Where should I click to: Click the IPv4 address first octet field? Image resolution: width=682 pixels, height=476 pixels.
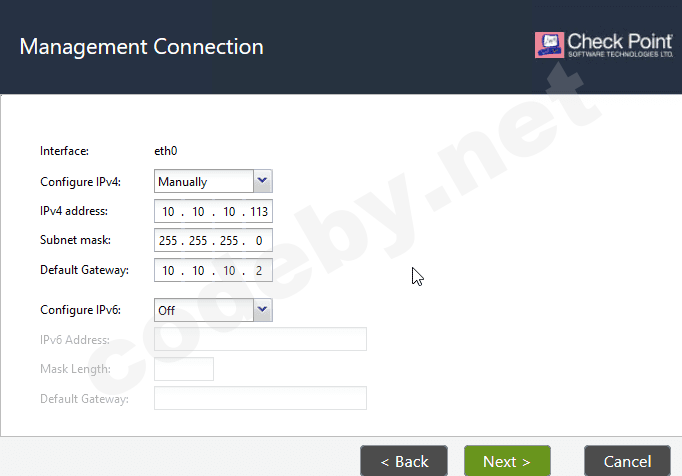coord(168,211)
